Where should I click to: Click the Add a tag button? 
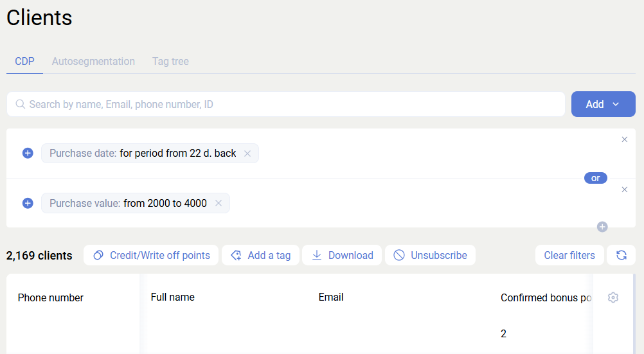(260, 255)
